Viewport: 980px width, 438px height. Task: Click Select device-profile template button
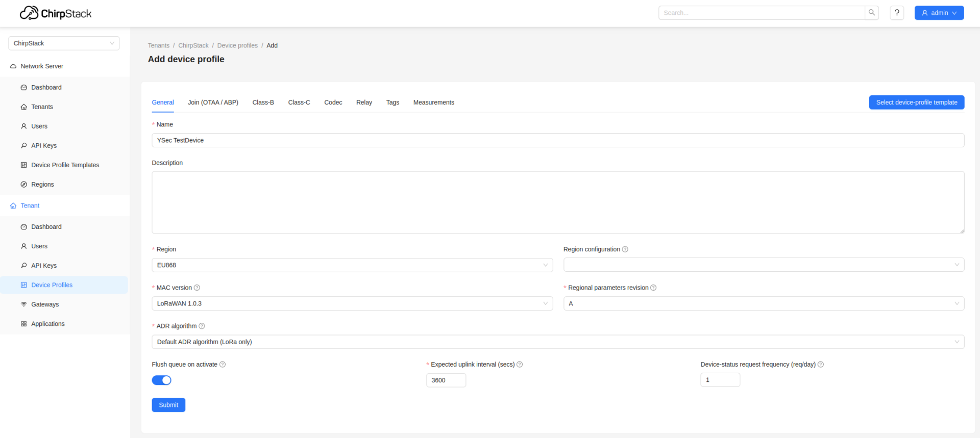point(916,102)
